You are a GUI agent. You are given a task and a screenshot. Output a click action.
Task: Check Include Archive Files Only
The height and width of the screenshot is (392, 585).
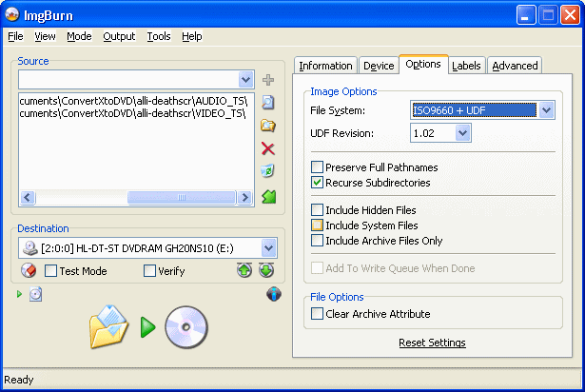(x=317, y=240)
